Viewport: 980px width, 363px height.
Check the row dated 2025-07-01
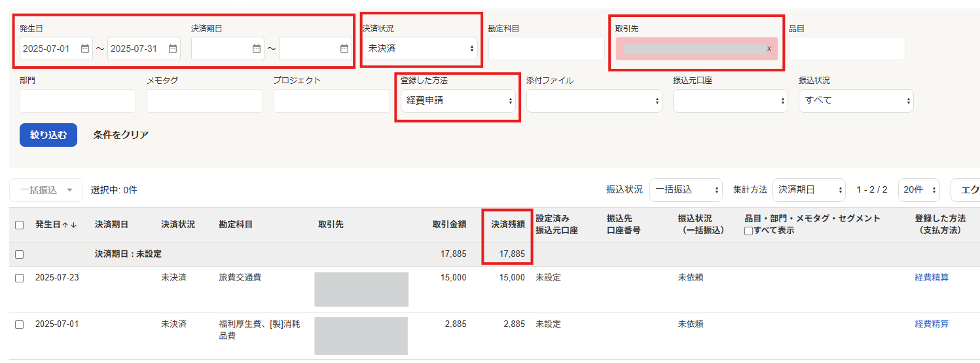pos(20,324)
